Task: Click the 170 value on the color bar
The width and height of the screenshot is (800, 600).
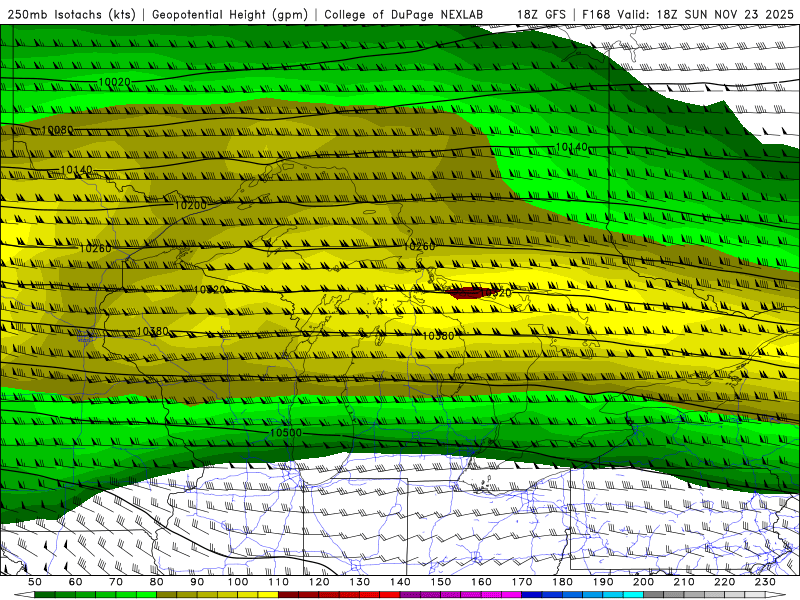Action: (x=521, y=582)
